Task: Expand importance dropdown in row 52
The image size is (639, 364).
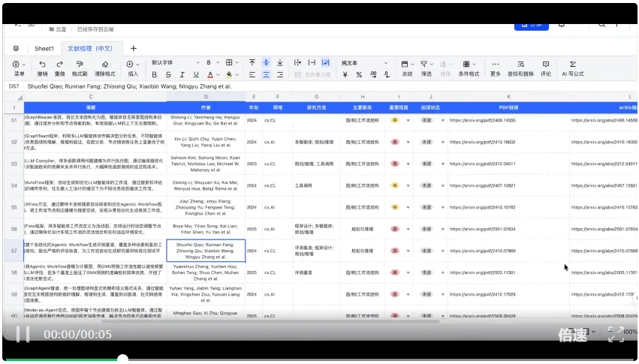Action: tap(408, 142)
